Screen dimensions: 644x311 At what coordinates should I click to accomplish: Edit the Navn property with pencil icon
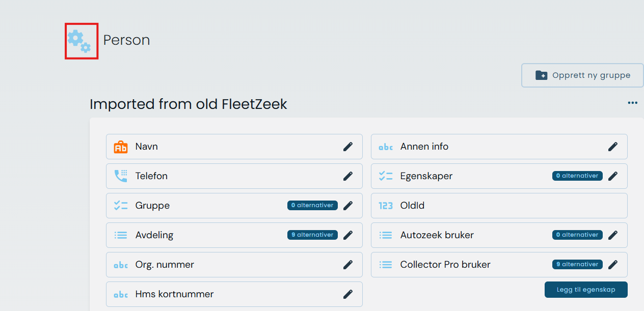coord(348,147)
